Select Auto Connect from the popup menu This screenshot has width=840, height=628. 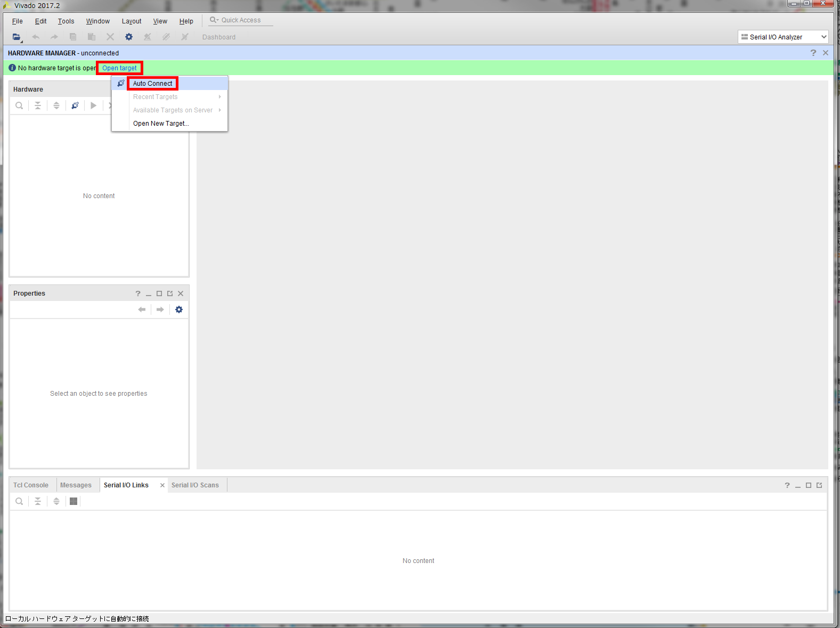[x=170, y=84]
